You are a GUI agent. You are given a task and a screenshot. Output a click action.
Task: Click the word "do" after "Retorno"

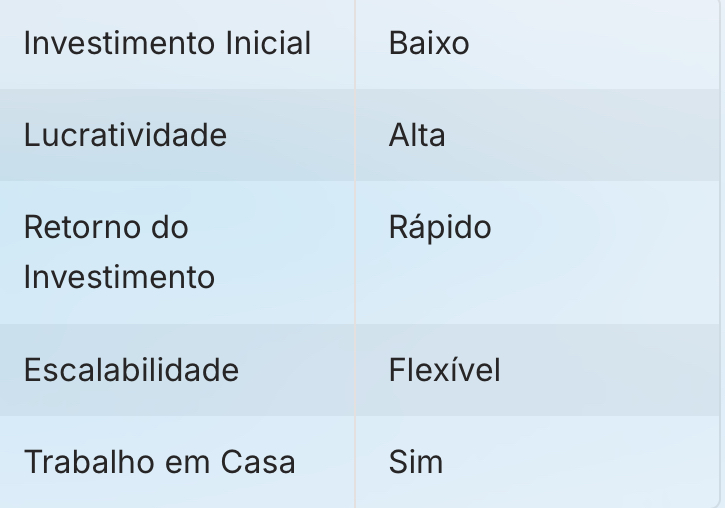click(164, 227)
